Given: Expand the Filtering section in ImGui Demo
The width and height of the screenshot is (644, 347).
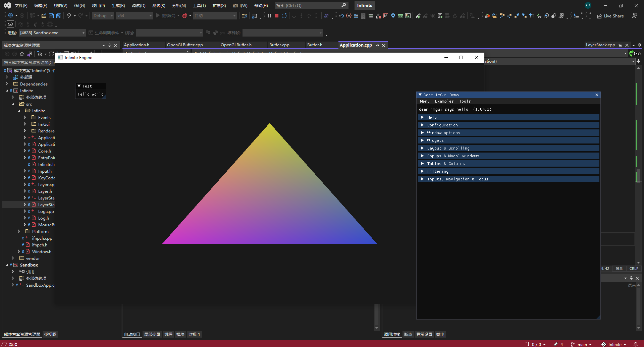Looking at the screenshot, I should click(x=508, y=171).
